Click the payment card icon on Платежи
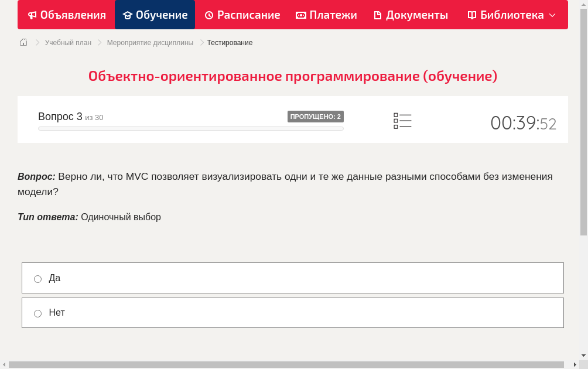The image size is (588, 369). coord(300,15)
